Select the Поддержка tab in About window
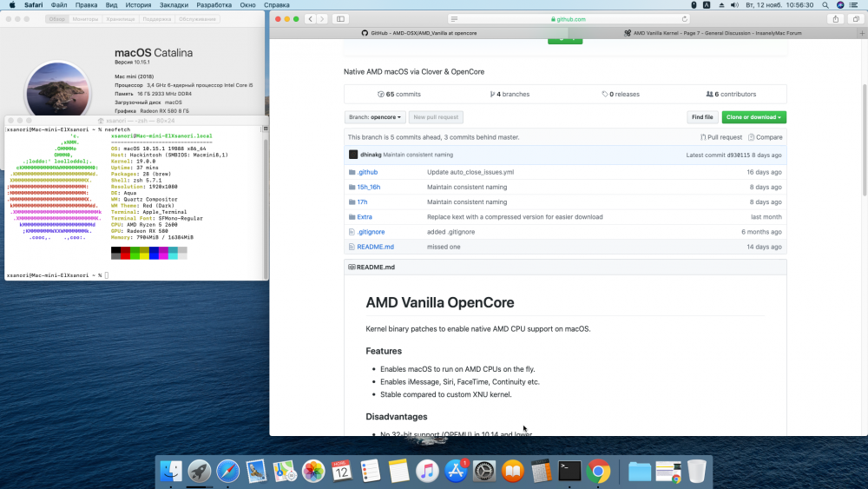Image resolution: width=868 pixels, height=489 pixels. [156, 19]
